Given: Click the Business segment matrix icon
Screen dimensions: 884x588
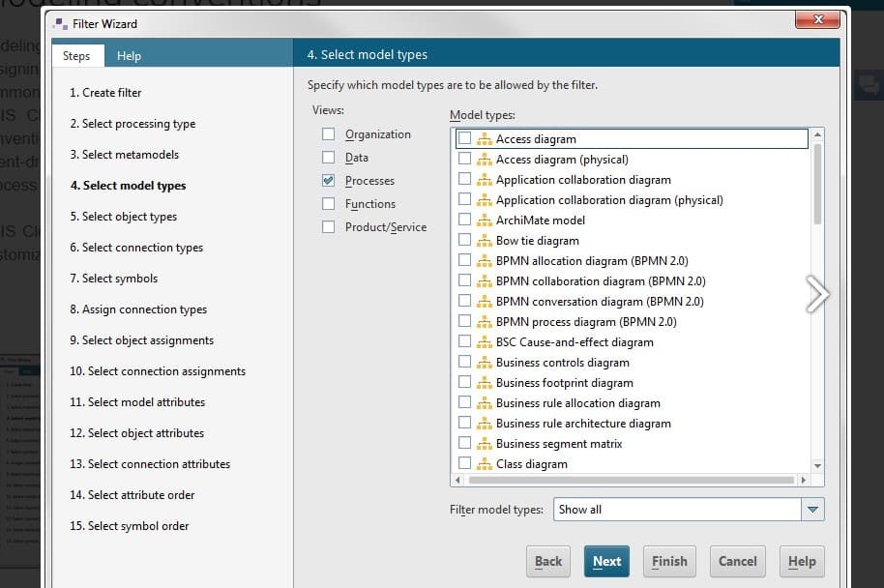Looking at the screenshot, I should [485, 444].
